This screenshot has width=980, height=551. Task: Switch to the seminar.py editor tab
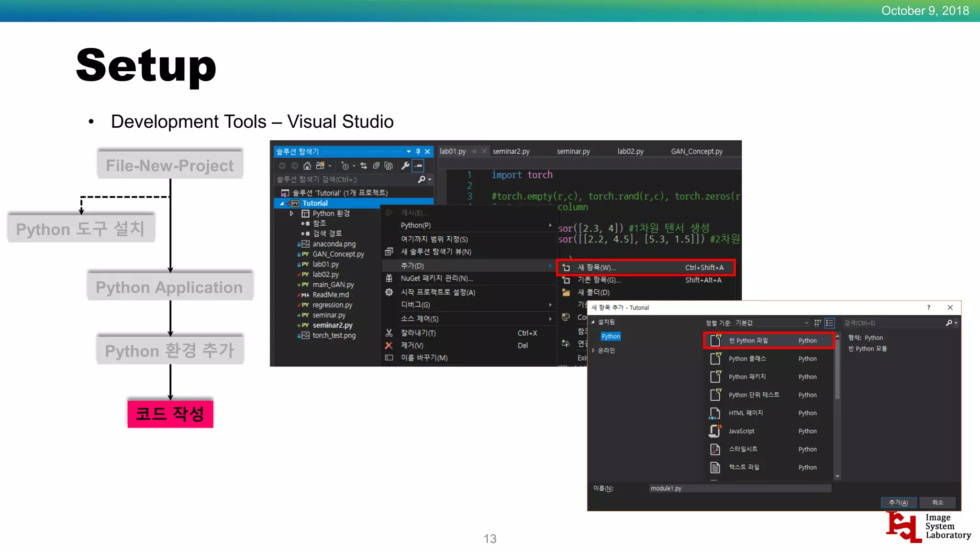click(x=573, y=151)
